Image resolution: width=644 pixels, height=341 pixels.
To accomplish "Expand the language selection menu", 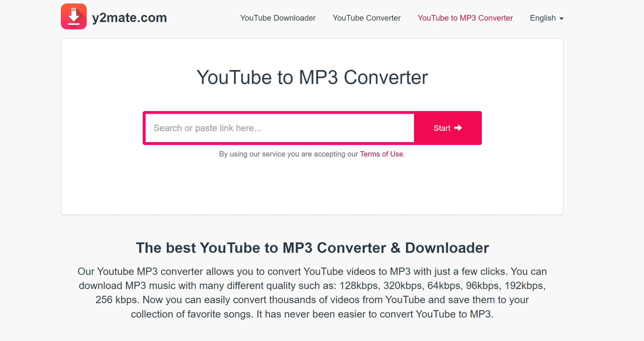I will (547, 18).
